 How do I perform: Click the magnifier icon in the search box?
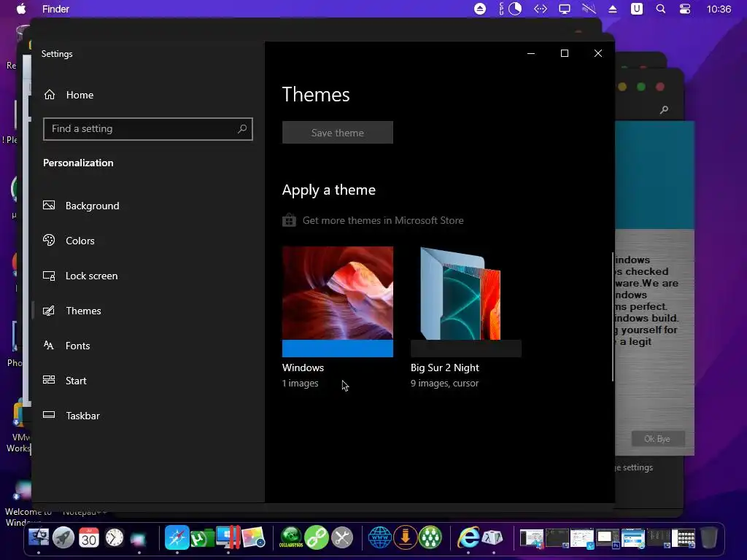click(x=242, y=128)
